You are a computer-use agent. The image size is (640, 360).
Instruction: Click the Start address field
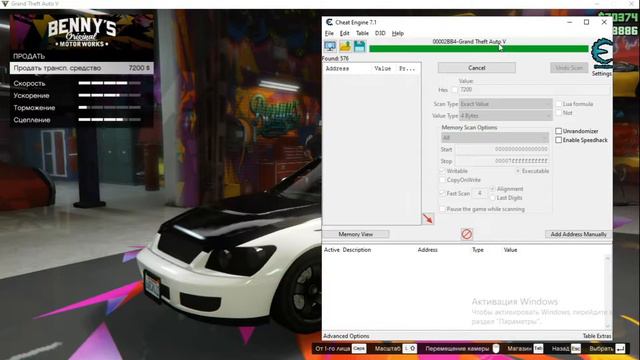point(502,149)
